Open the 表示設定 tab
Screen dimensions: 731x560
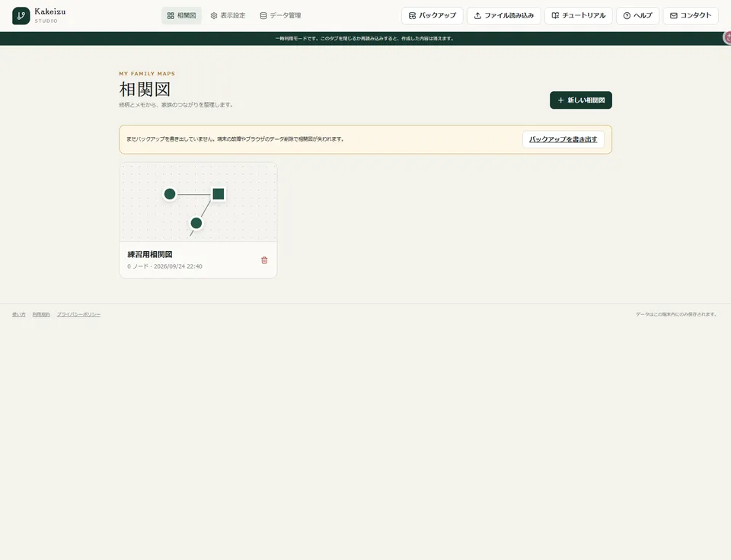[x=228, y=15]
